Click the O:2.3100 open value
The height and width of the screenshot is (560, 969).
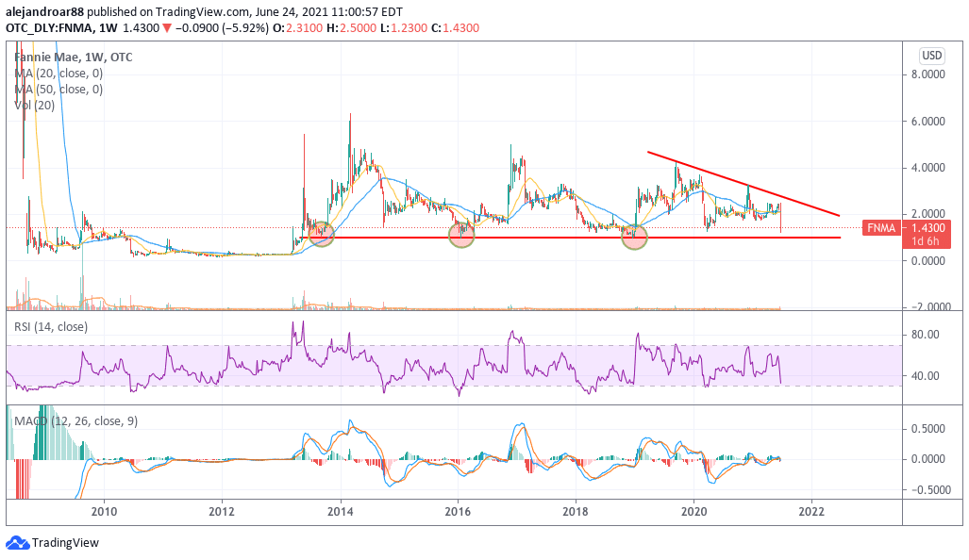[x=297, y=27]
